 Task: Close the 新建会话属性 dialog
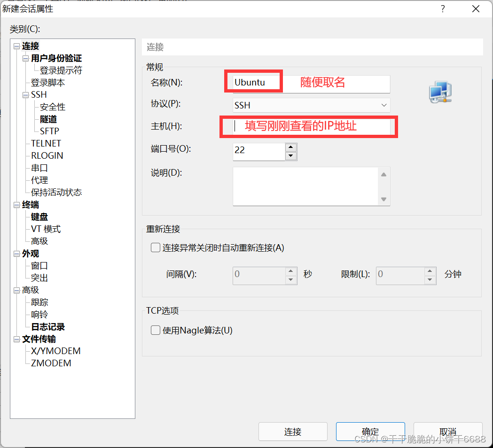pyautogui.click(x=476, y=9)
